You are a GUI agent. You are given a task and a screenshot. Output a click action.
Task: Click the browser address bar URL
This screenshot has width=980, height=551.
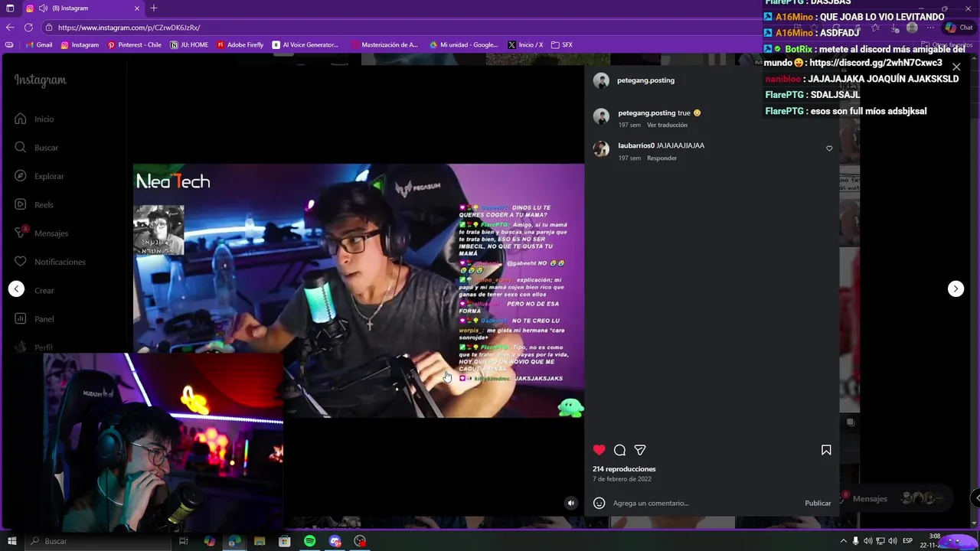(x=129, y=28)
